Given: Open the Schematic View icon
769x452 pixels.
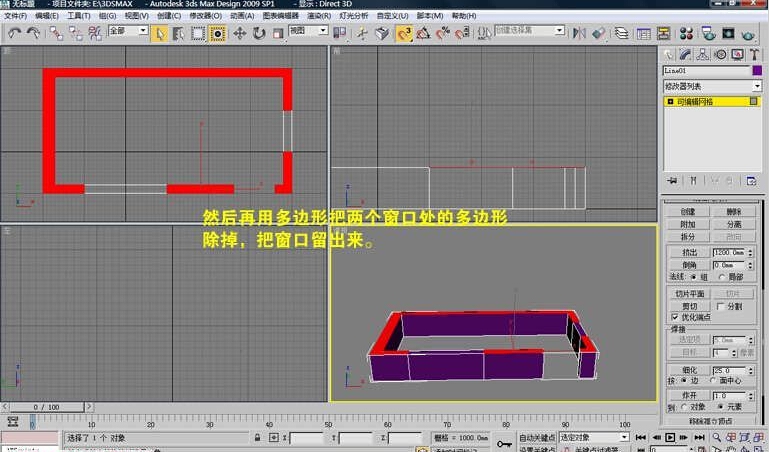Looking at the screenshot, I should (x=663, y=33).
